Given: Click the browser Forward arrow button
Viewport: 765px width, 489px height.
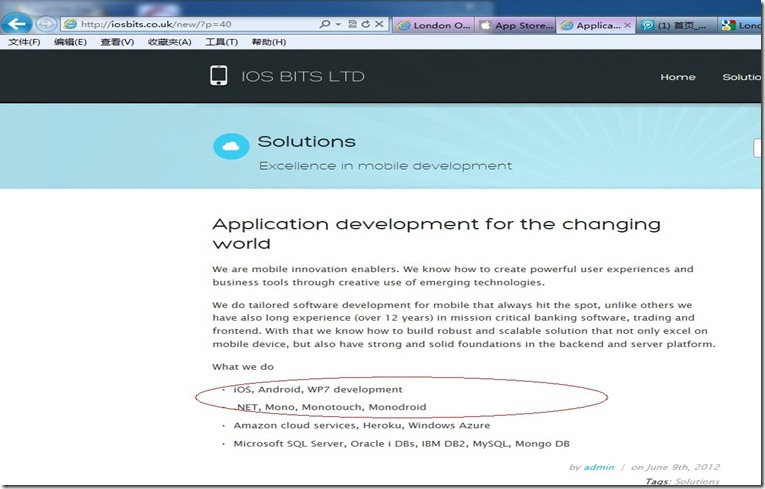Looking at the screenshot, I should (46, 24).
